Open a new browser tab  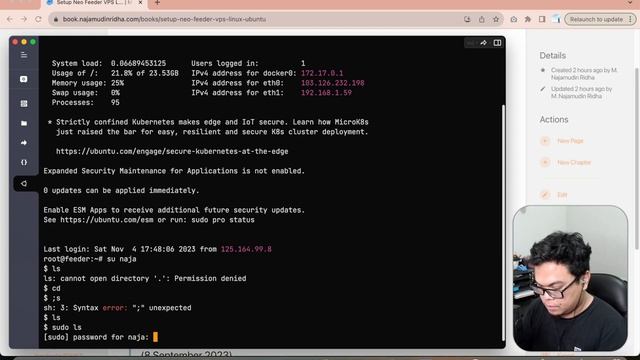tap(157, 3)
